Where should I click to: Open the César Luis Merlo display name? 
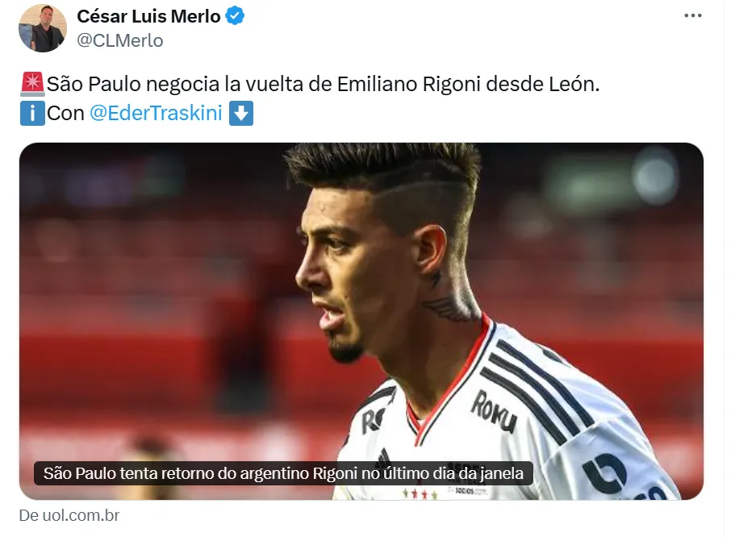tap(148, 16)
